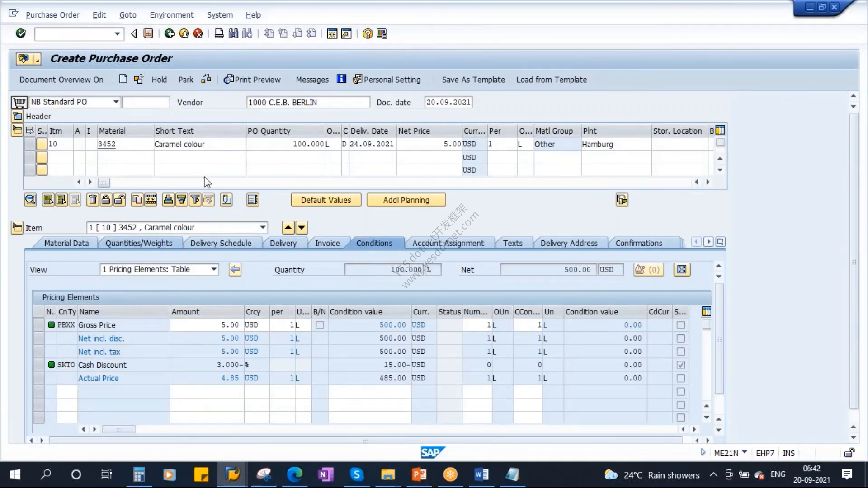Viewport: 868px width, 488px height.
Task: Open the Environment menu
Action: [171, 15]
